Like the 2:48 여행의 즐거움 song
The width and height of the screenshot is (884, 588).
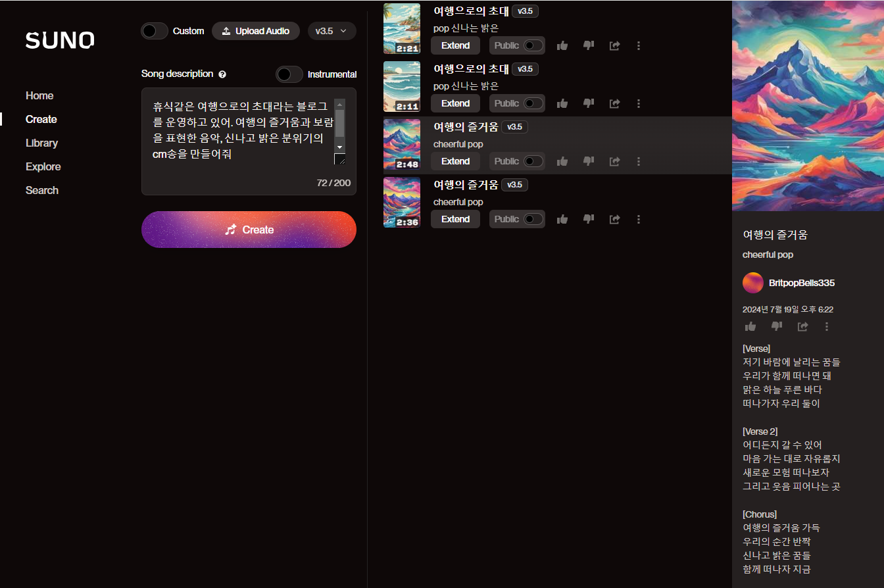point(562,161)
